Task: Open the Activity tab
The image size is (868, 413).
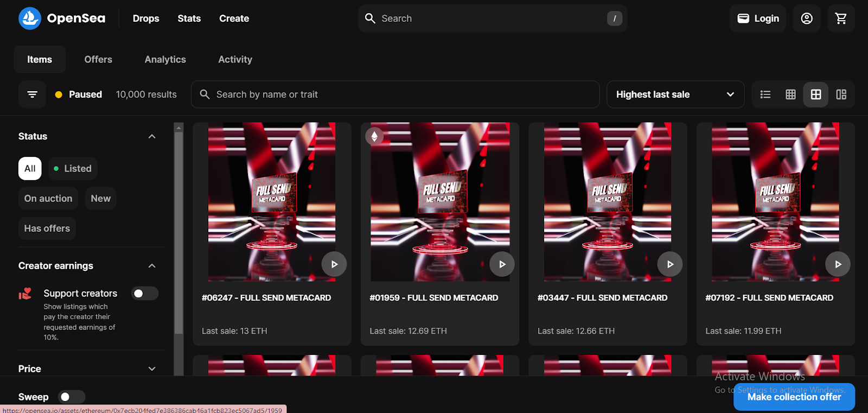Action: pyautogui.click(x=235, y=60)
